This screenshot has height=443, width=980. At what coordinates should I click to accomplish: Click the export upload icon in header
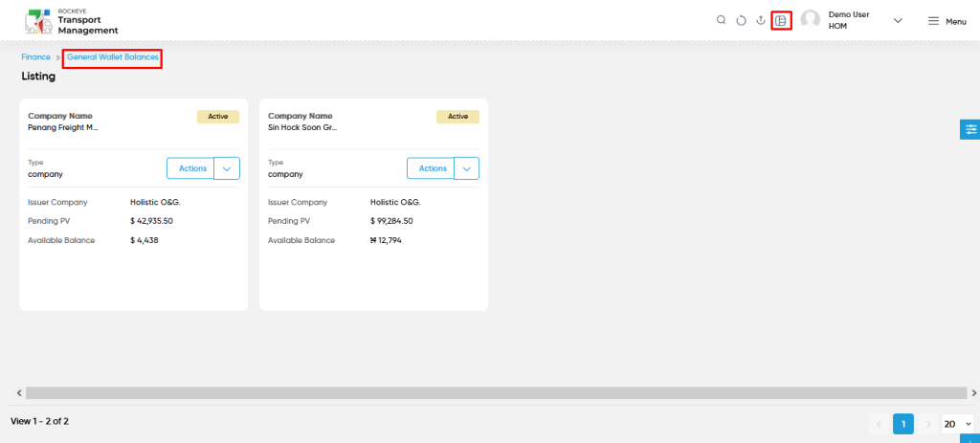(x=761, y=20)
